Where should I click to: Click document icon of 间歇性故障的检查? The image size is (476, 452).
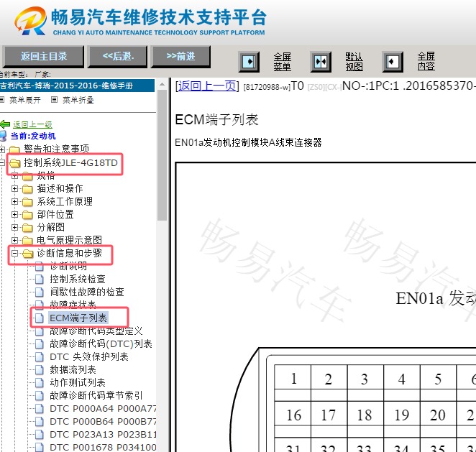click(x=39, y=292)
